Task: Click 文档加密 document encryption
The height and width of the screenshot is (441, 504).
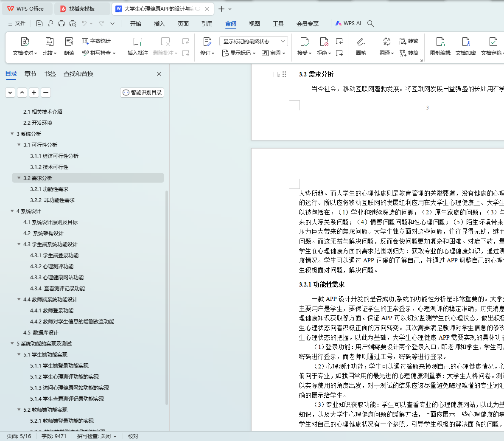Action: (465, 46)
